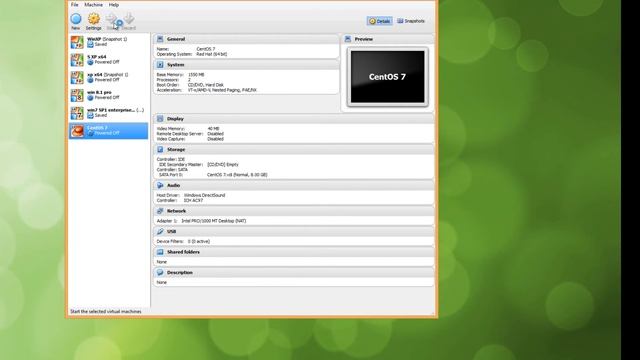Click the "Red Hat (64 bit)" operating system value
The height and width of the screenshot is (360, 640).
211,54
